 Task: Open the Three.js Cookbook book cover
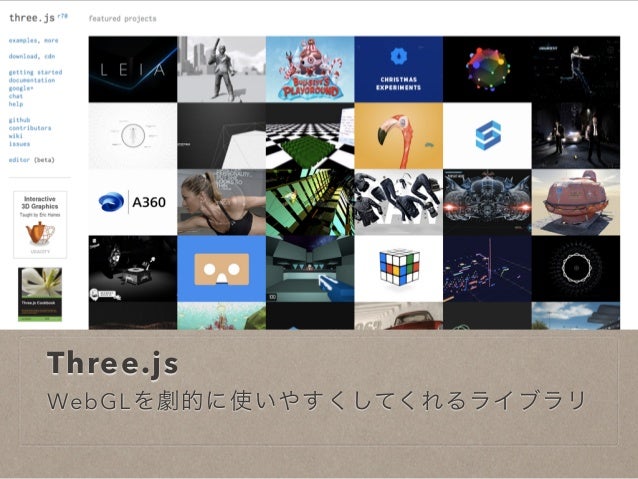pos(40,294)
